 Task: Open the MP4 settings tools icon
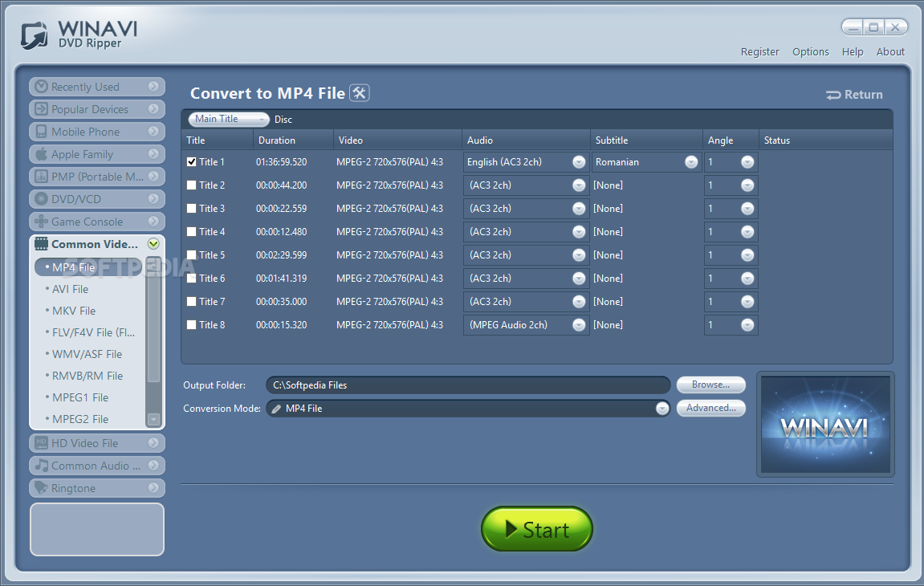[360, 93]
